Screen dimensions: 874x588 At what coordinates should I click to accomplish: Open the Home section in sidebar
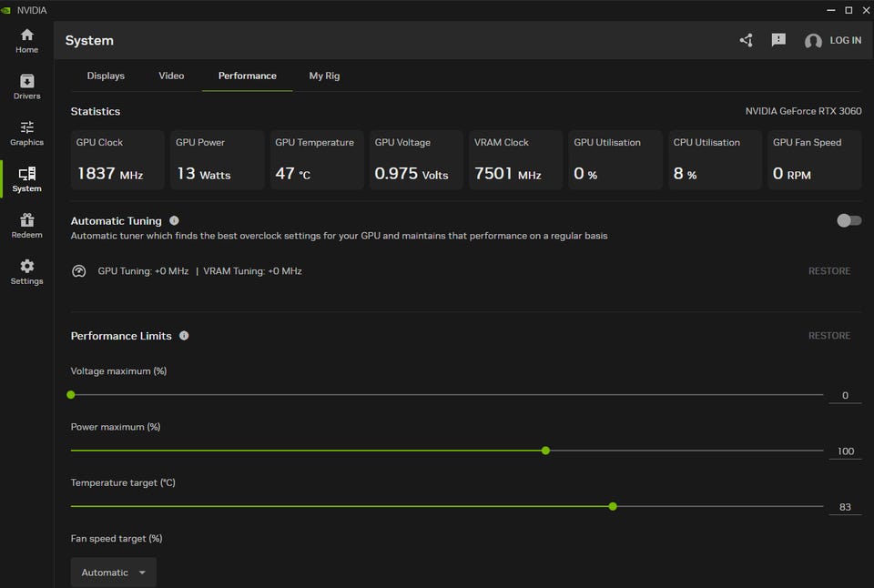tap(26, 40)
